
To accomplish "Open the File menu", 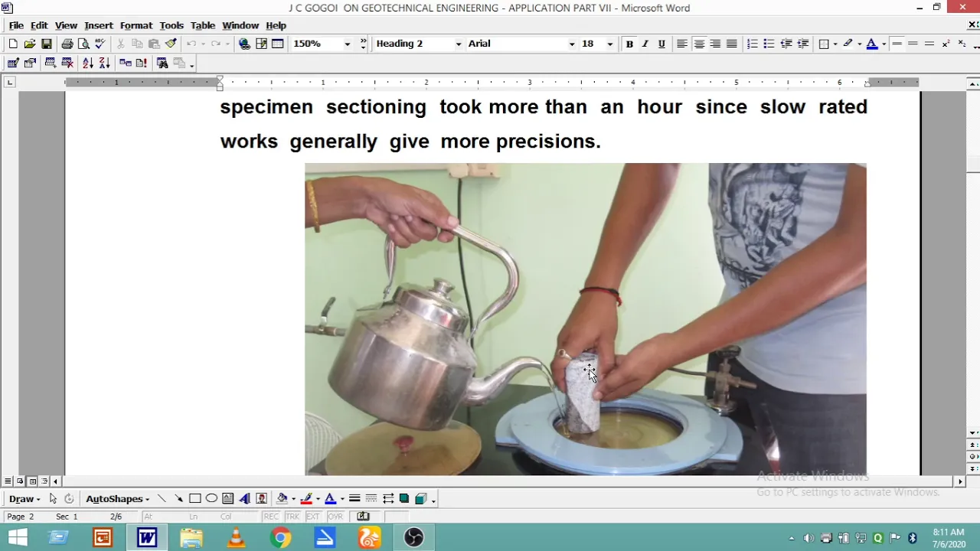I will point(16,25).
